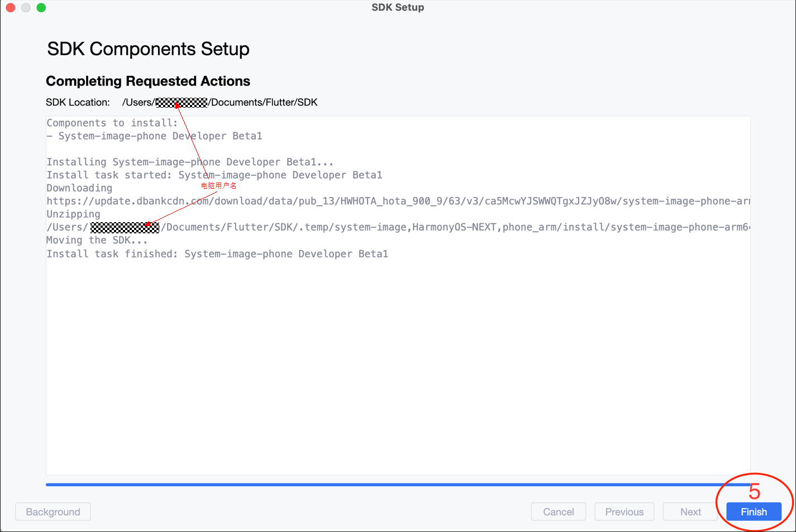Click the 'Unzipping' log line
Image resolution: width=796 pixels, height=532 pixels.
click(73, 214)
